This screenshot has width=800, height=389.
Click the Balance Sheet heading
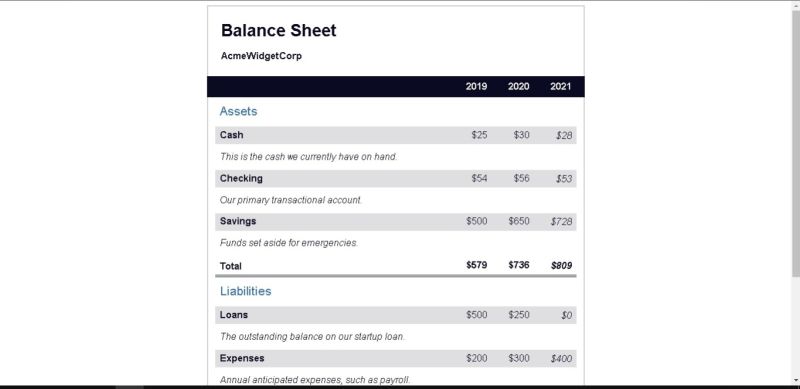coord(279,31)
